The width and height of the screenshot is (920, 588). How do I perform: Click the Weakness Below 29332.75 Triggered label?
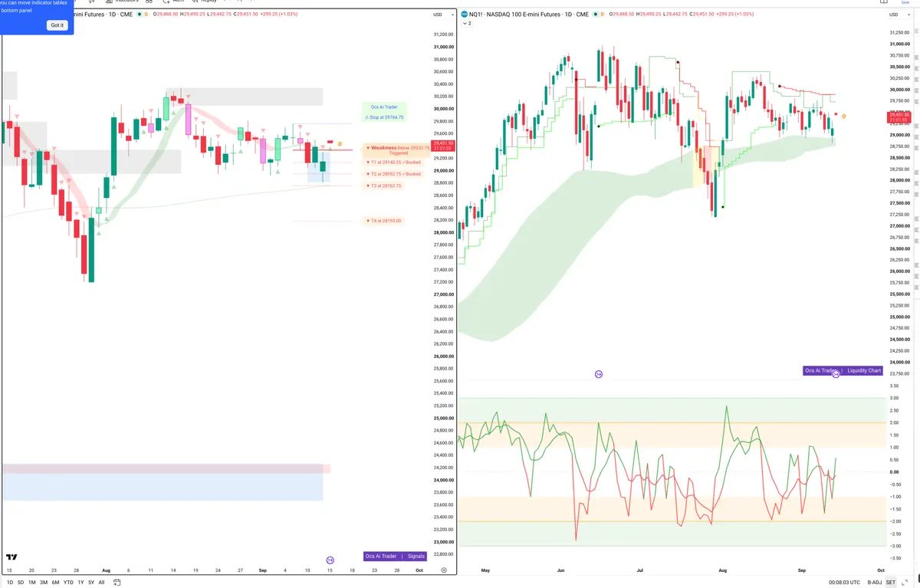[397, 150]
